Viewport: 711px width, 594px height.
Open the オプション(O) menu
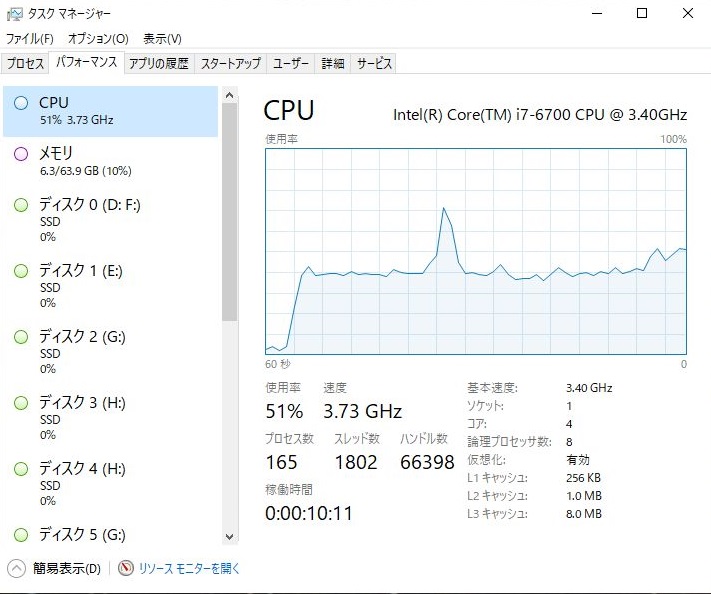(98, 39)
